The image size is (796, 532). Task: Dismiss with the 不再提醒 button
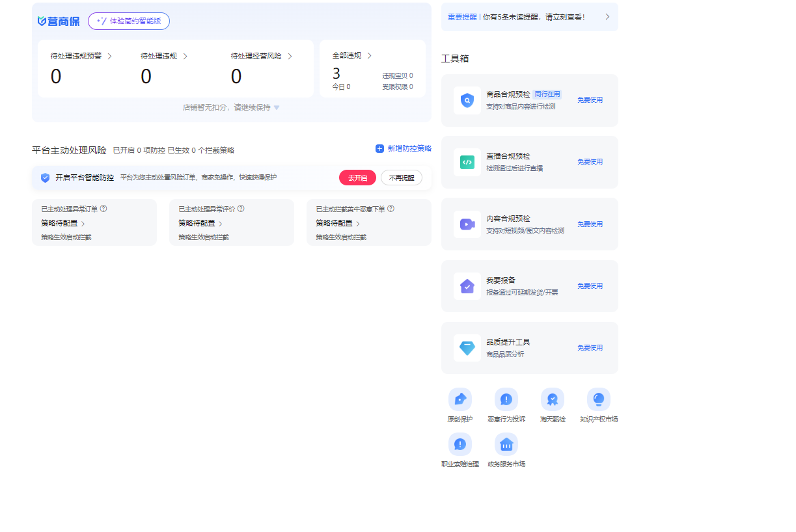(401, 178)
